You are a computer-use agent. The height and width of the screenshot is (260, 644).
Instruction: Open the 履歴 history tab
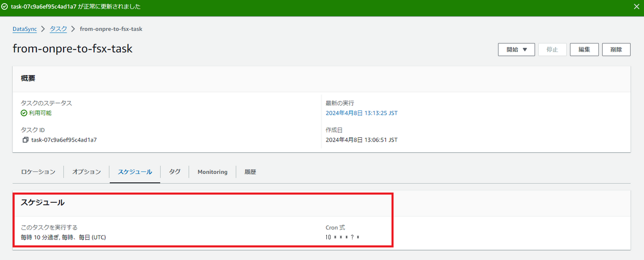[x=250, y=172]
